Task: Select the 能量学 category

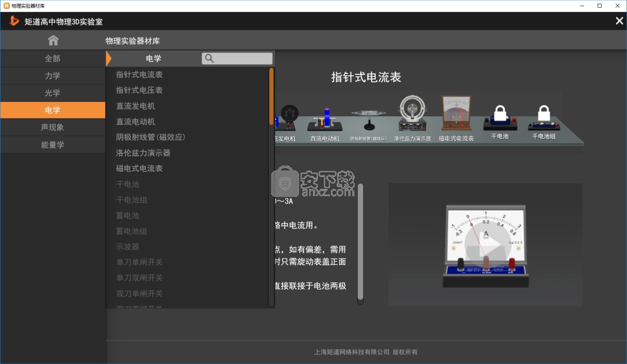Action: (53, 145)
